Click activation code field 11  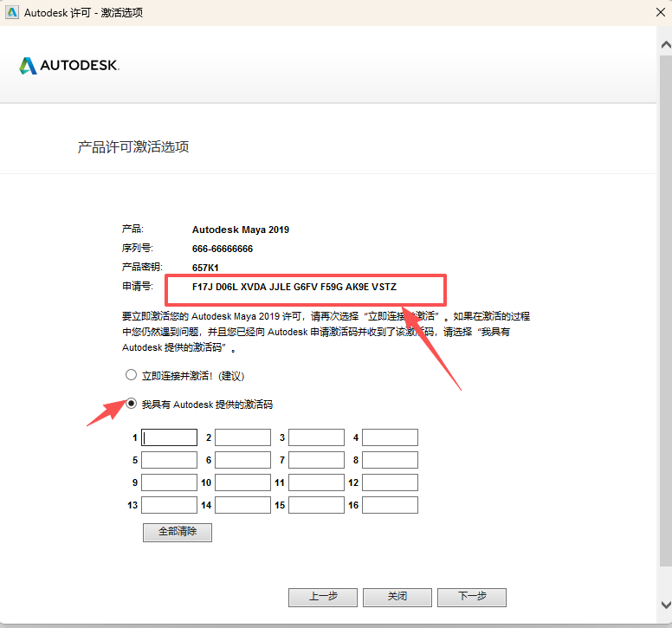point(316,482)
